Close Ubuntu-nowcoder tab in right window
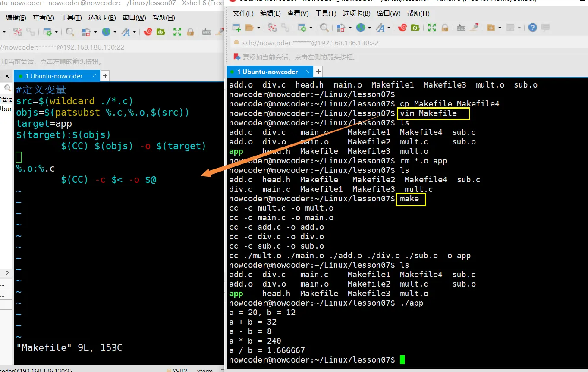This screenshot has height=372, width=588. pos(307,72)
